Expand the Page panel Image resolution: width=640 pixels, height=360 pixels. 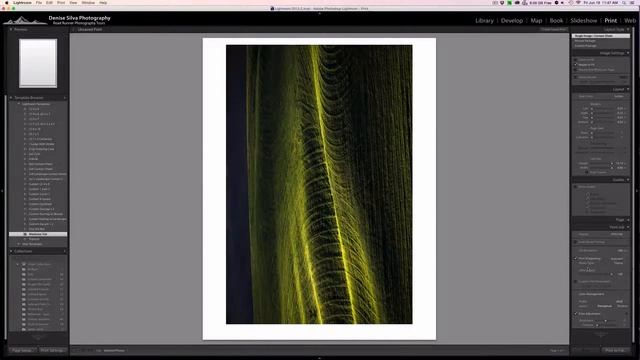pos(628,220)
